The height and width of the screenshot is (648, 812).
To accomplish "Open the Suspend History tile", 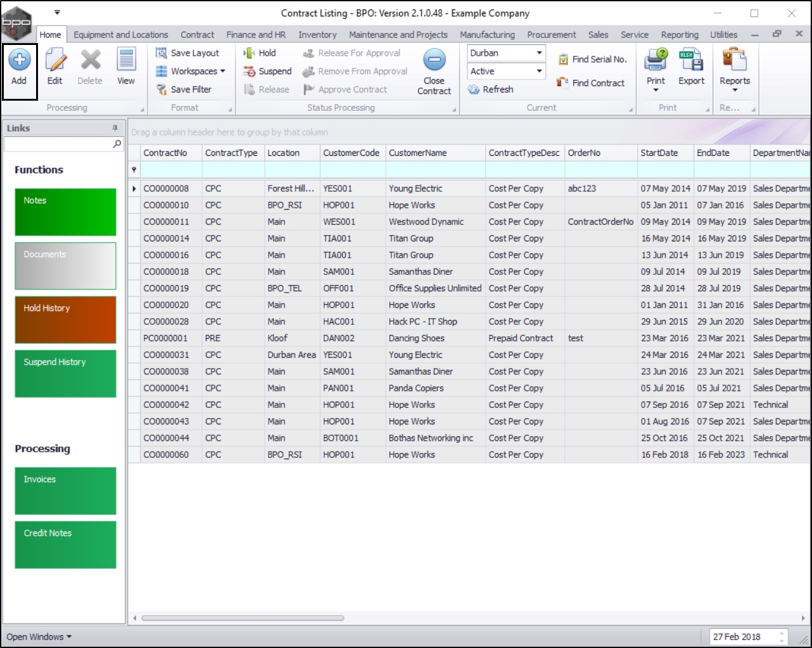I will click(65, 374).
